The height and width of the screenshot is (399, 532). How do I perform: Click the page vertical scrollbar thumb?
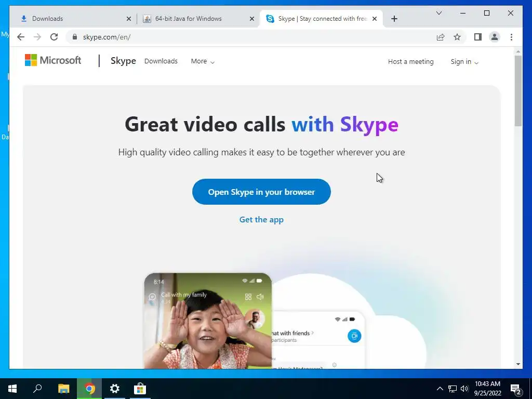[x=518, y=91]
